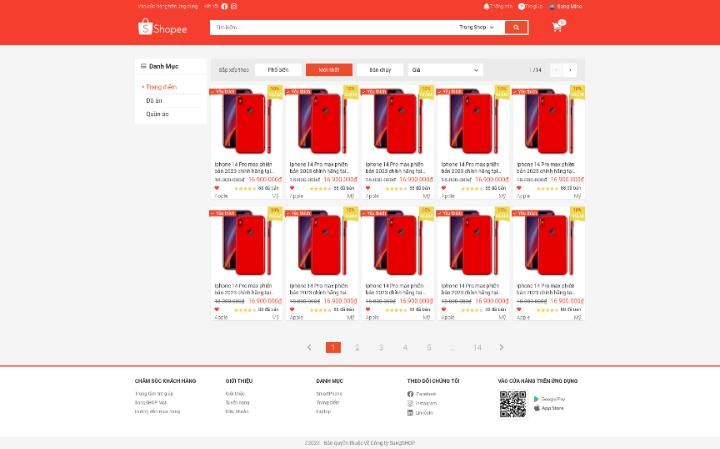
Task: Open 'Đồ ăn' category in sidebar
Action: coord(154,101)
